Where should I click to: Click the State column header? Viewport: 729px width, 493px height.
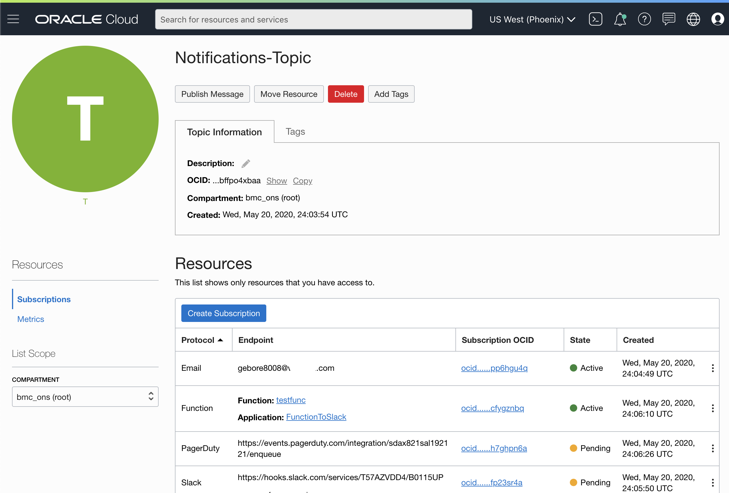(580, 340)
